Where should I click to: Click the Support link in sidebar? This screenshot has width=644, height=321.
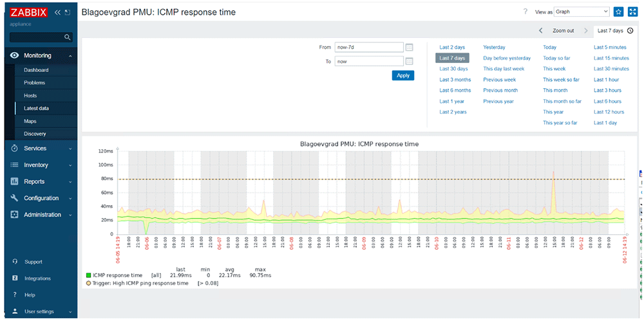33,262
